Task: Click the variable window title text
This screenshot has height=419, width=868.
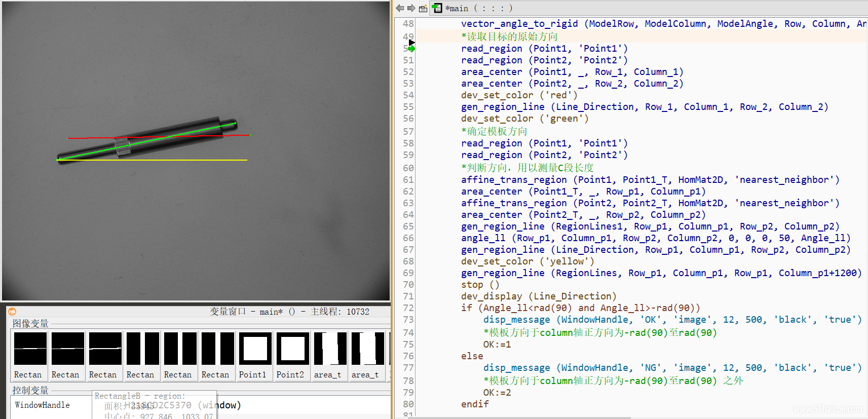Action: pyautogui.click(x=290, y=312)
